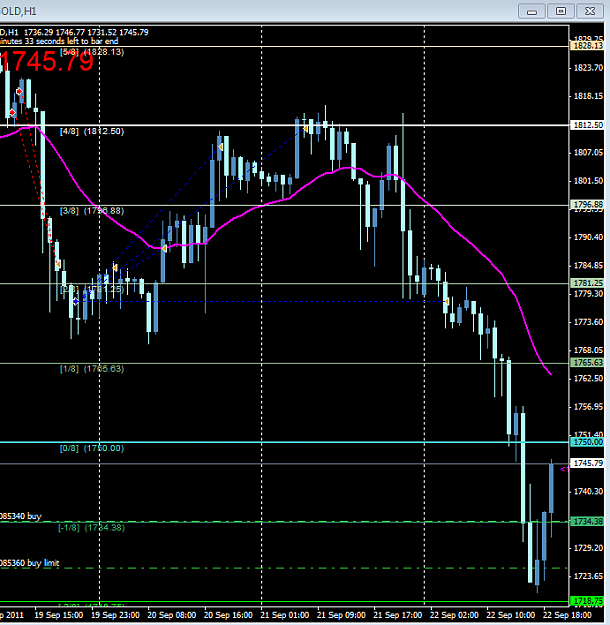Click the 1723.65 price scale value

pos(588,576)
